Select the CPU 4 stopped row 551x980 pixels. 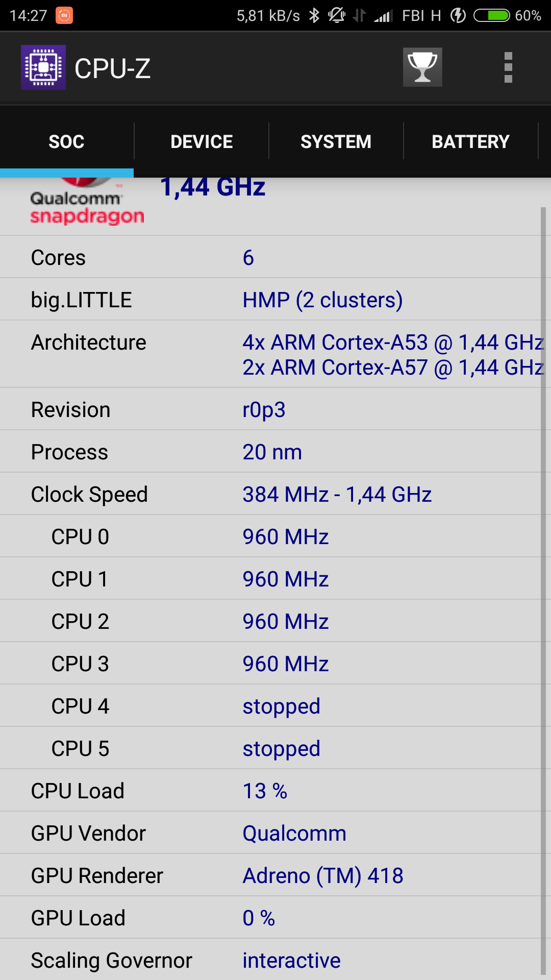point(270,706)
